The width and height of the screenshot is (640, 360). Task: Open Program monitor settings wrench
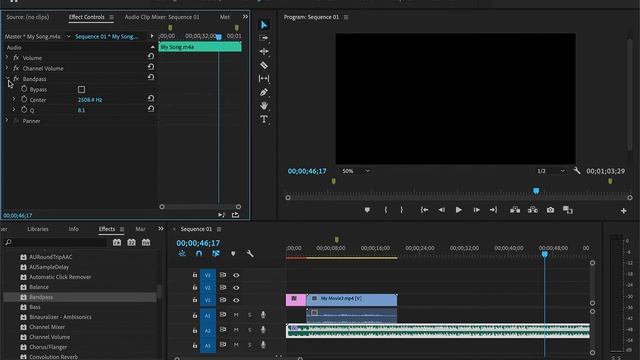pos(576,171)
